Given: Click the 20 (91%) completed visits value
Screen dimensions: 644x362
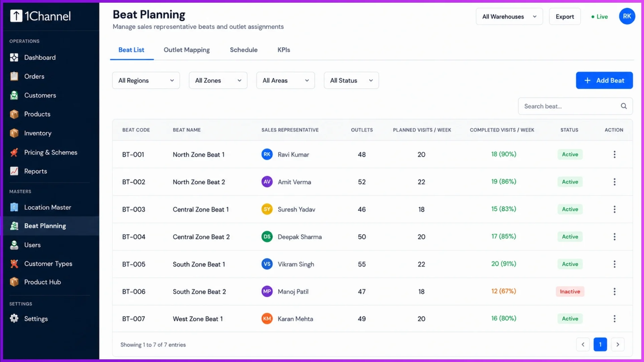Looking at the screenshot, I should [503, 264].
